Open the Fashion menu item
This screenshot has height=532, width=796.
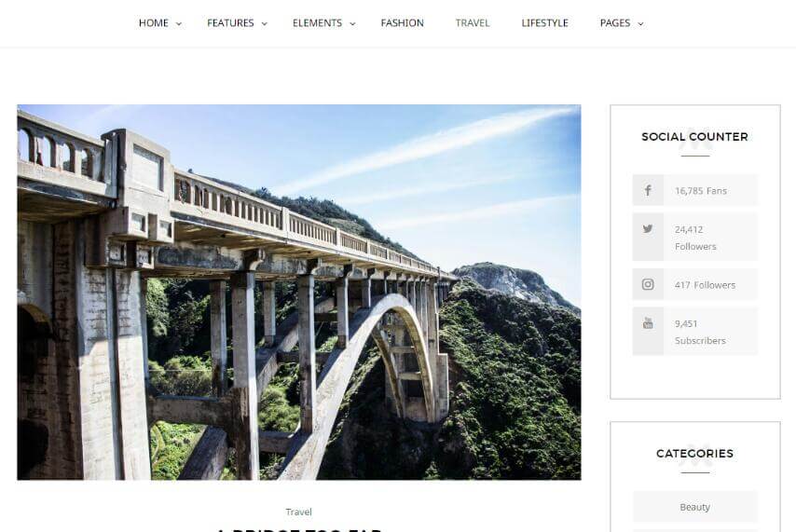(402, 23)
